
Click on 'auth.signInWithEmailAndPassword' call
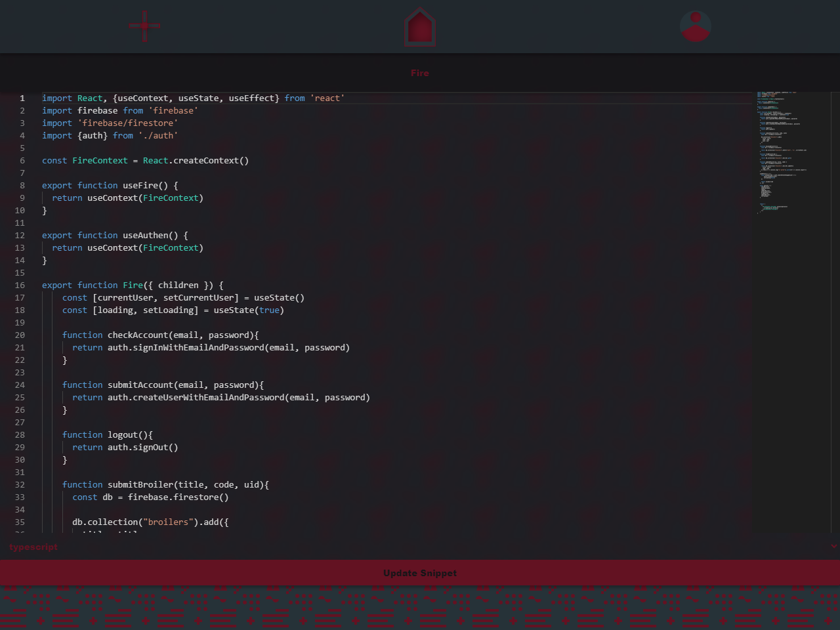(186, 348)
